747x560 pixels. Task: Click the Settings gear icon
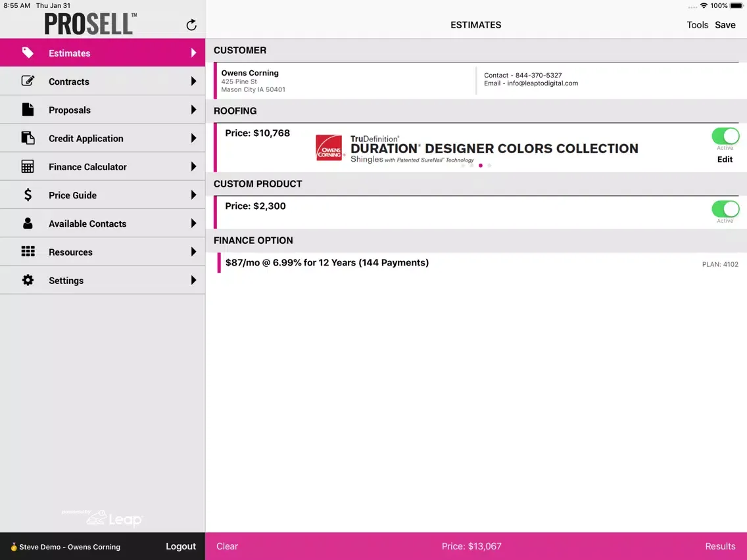(x=28, y=280)
